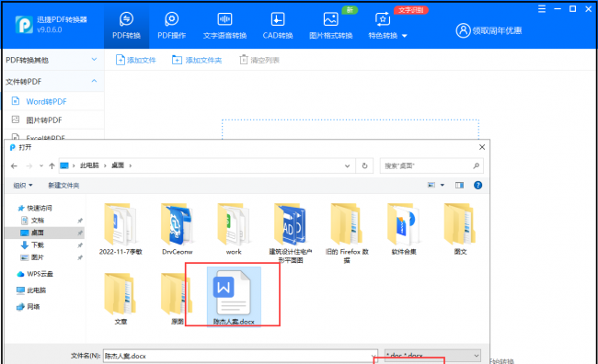
Task: Select the 软件合集 folder
Action: (x=404, y=230)
